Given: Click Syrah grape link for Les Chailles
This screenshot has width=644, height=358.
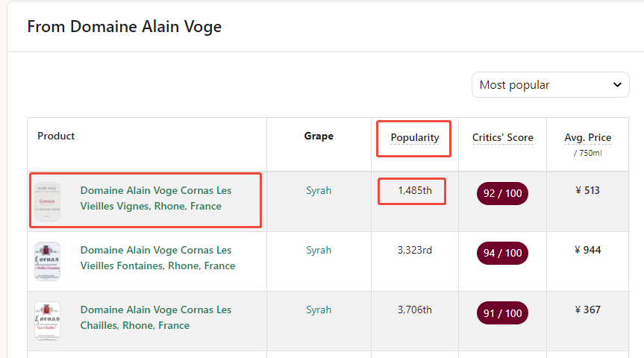Looking at the screenshot, I should [319, 310].
